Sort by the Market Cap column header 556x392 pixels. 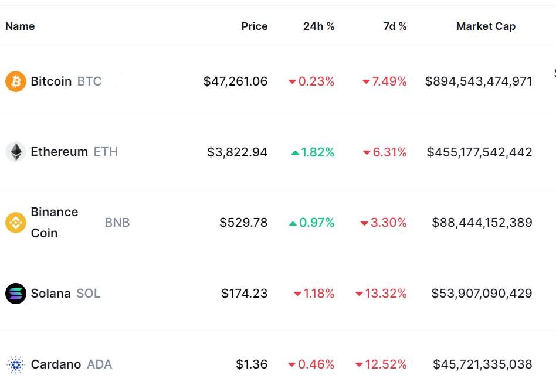point(486,26)
